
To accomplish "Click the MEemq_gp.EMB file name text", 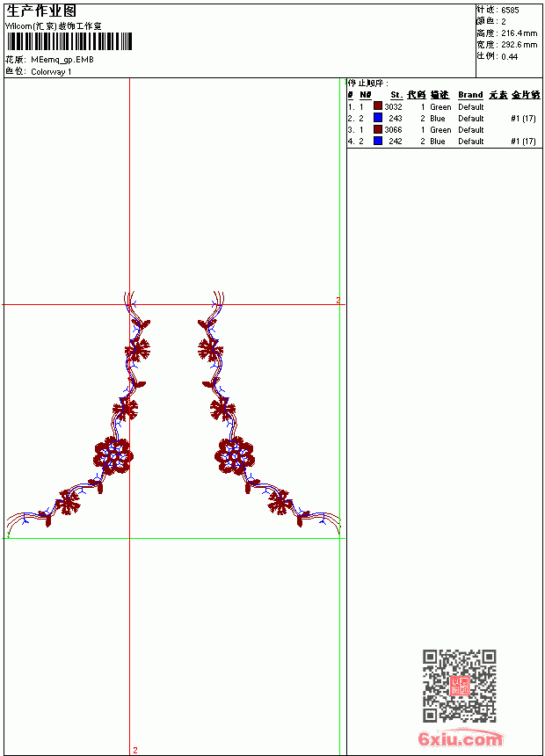I will [x=62, y=60].
